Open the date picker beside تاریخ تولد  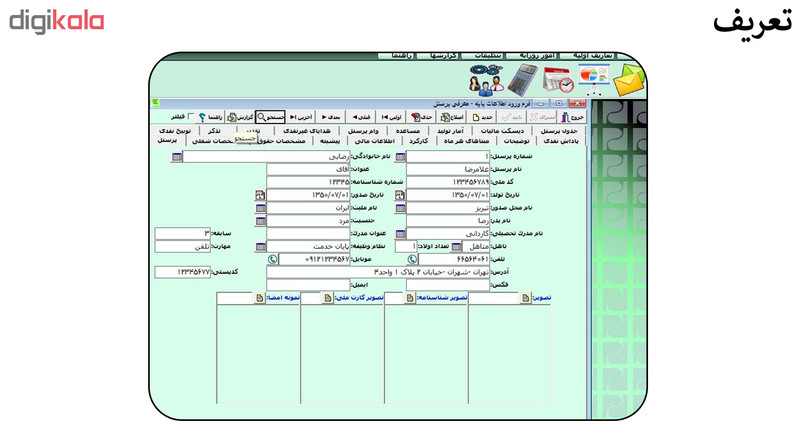400,195
